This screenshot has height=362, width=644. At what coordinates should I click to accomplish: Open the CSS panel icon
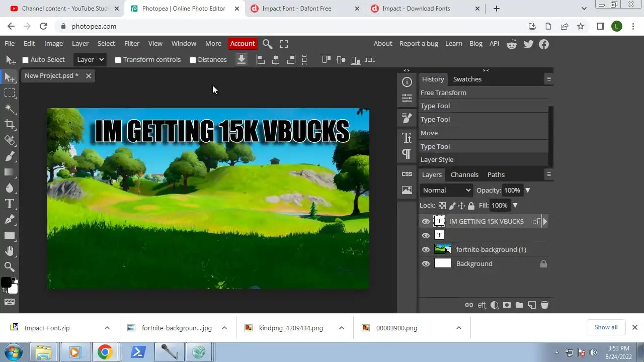click(x=407, y=174)
